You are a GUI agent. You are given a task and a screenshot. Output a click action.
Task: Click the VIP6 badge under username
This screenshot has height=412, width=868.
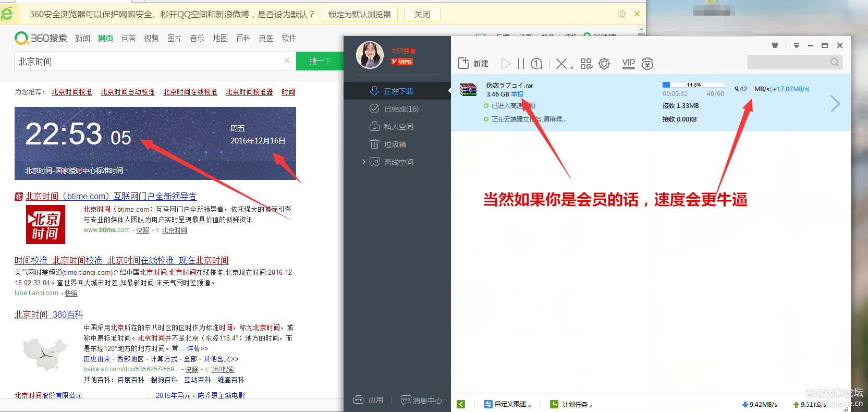402,62
